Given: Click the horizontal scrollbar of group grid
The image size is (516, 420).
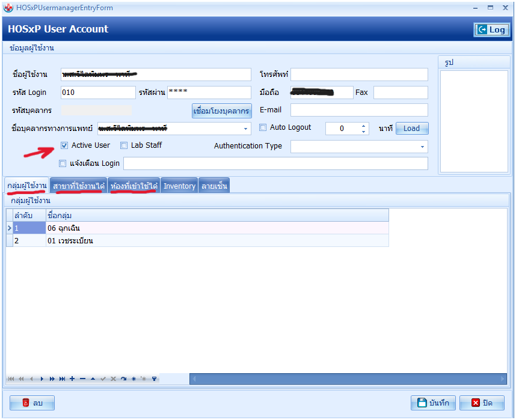Looking at the screenshot, I should (x=348, y=379).
